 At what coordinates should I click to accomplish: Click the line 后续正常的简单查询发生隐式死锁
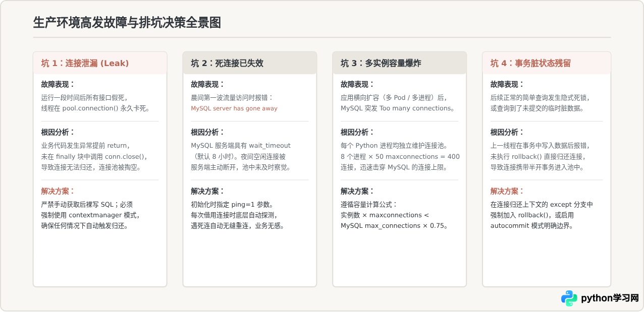pyautogui.click(x=540, y=98)
